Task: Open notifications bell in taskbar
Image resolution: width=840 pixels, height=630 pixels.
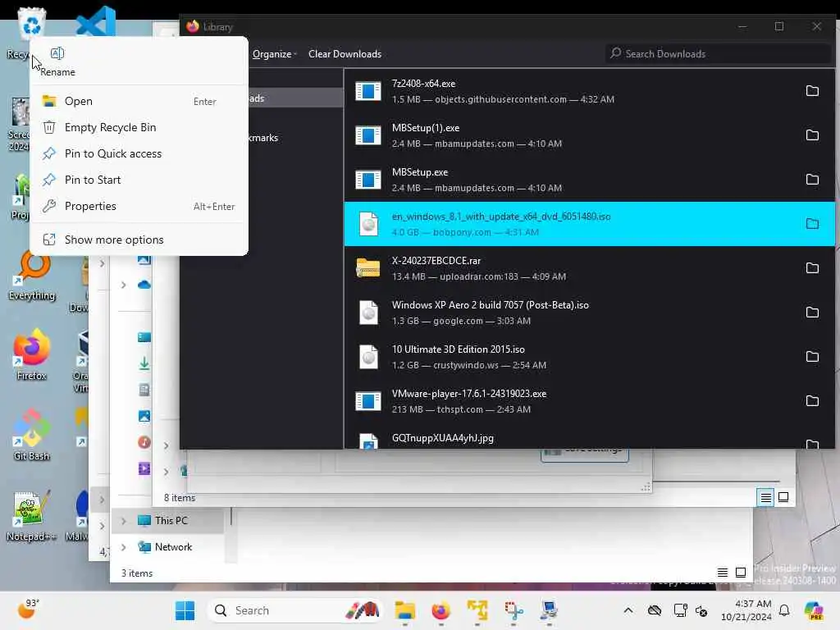Action: tap(784, 610)
